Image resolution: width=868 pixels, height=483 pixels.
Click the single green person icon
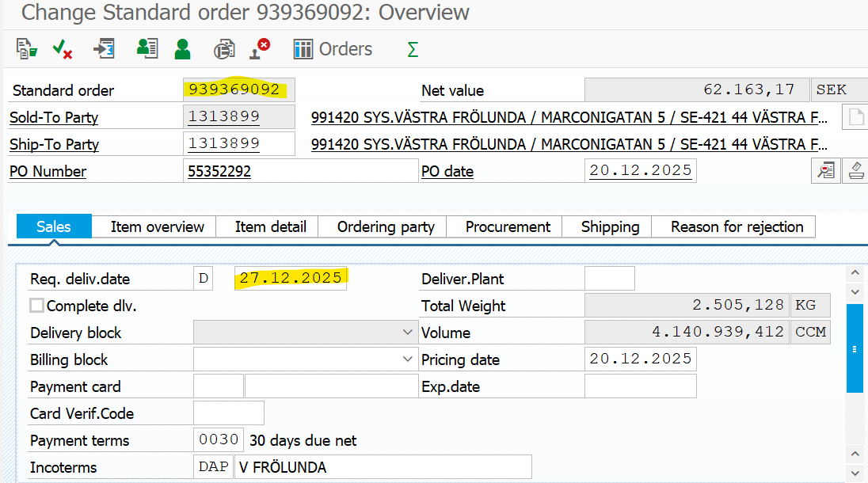pyautogui.click(x=183, y=49)
